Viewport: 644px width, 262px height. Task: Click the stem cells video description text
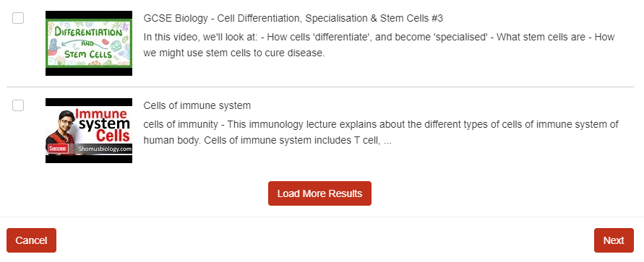(x=379, y=45)
